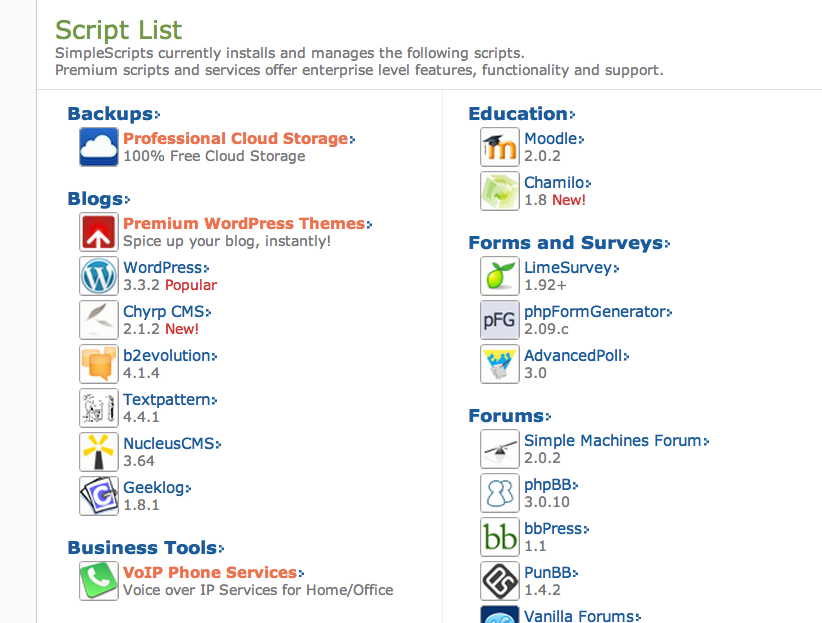
Task: Click the '3.3.2 Popular' WordPress version text
Action: (x=170, y=285)
